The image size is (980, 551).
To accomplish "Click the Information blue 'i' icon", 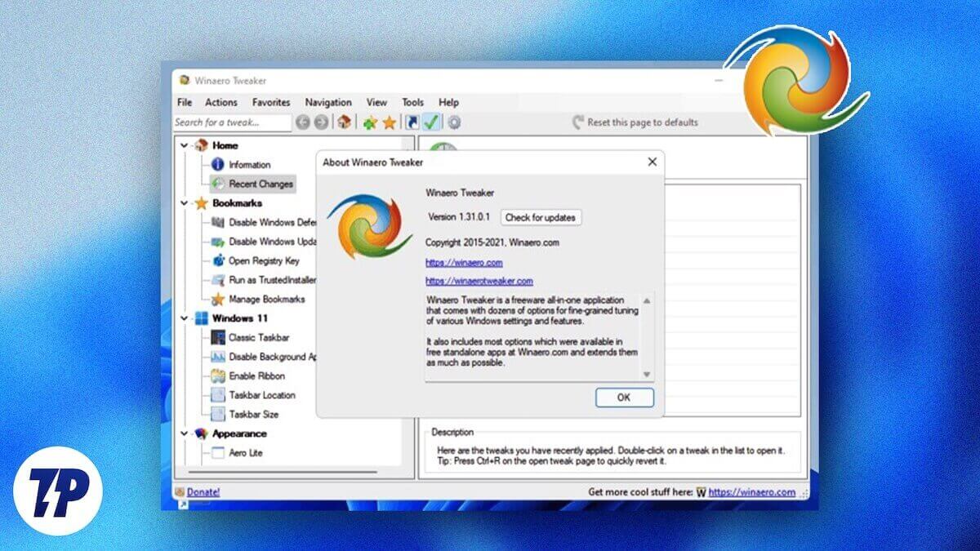I will [218, 165].
